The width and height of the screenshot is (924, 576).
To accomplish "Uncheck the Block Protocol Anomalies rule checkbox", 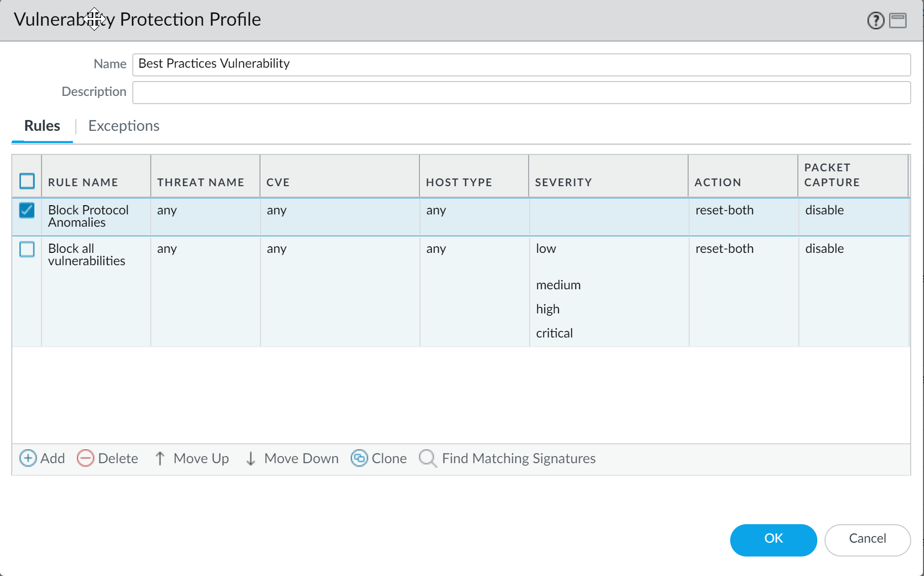I will (27, 210).
